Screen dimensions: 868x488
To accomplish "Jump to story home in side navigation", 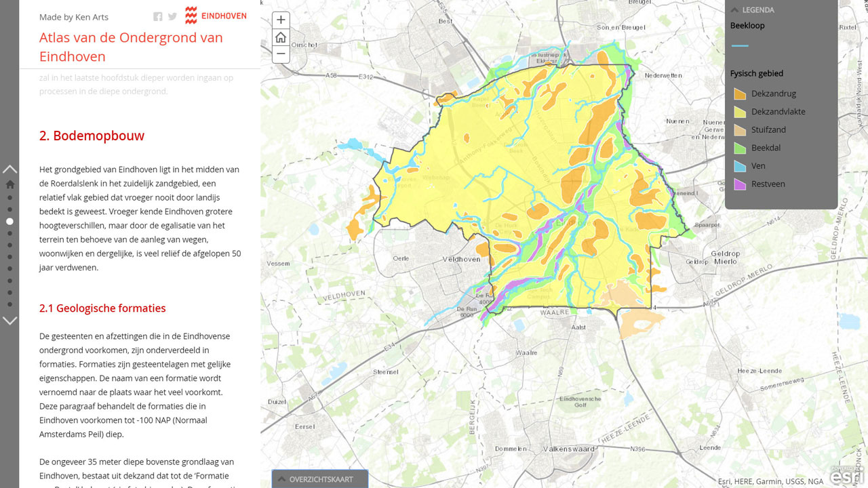I will pyautogui.click(x=9, y=184).
